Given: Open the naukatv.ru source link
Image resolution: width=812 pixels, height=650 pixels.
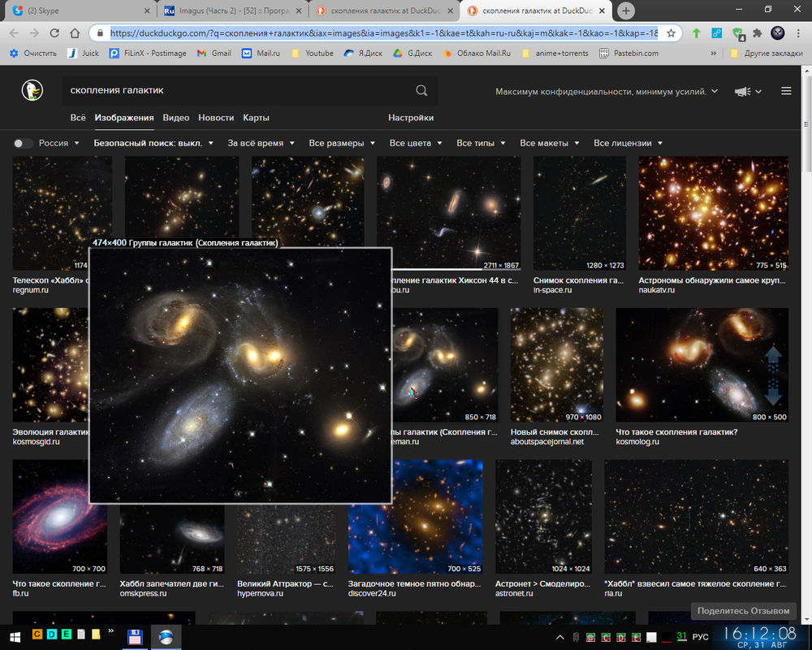Looking at the screenshot, I should point(657,290).
